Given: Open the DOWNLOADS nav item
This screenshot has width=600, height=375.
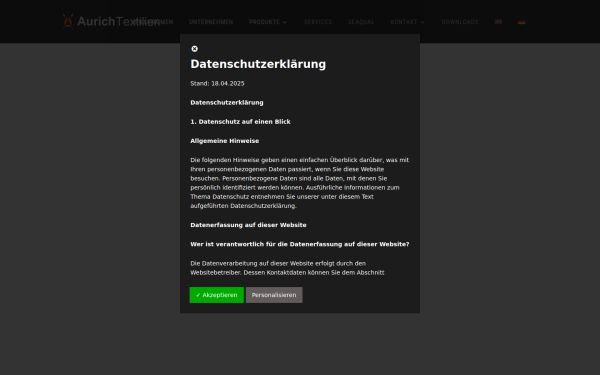Looking at the screenshot, I should pos(460,22).
